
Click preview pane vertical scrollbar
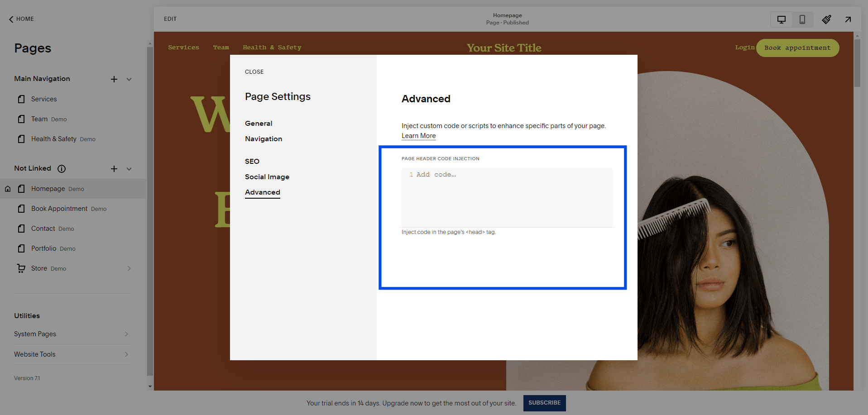[x=857, y=63]
